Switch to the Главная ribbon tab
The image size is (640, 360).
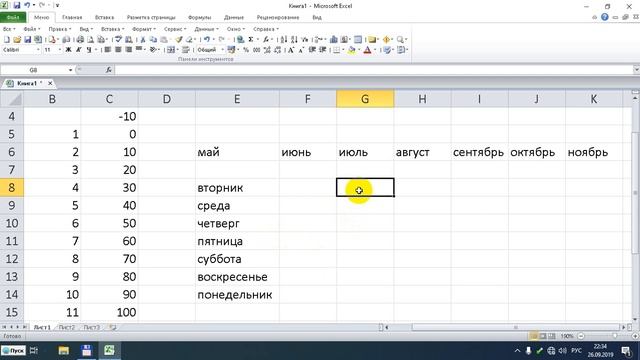[72, 17]
